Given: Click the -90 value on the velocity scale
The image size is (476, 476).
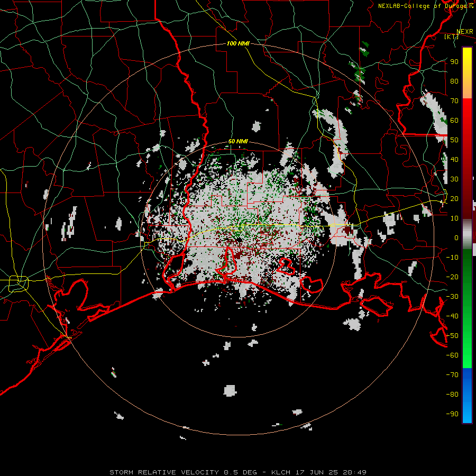Looking at the screenshot, I should (x=452, y=414).
